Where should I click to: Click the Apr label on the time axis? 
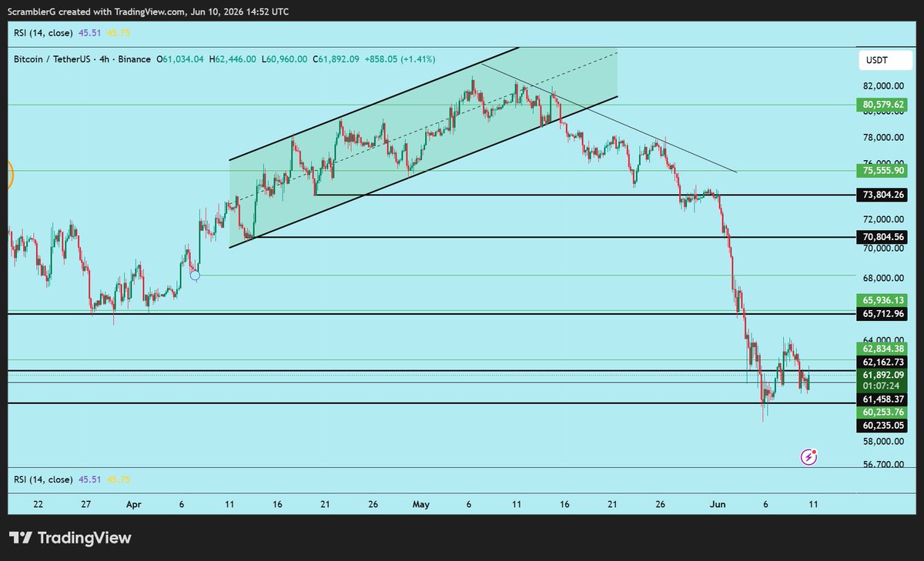click(134, 505)
